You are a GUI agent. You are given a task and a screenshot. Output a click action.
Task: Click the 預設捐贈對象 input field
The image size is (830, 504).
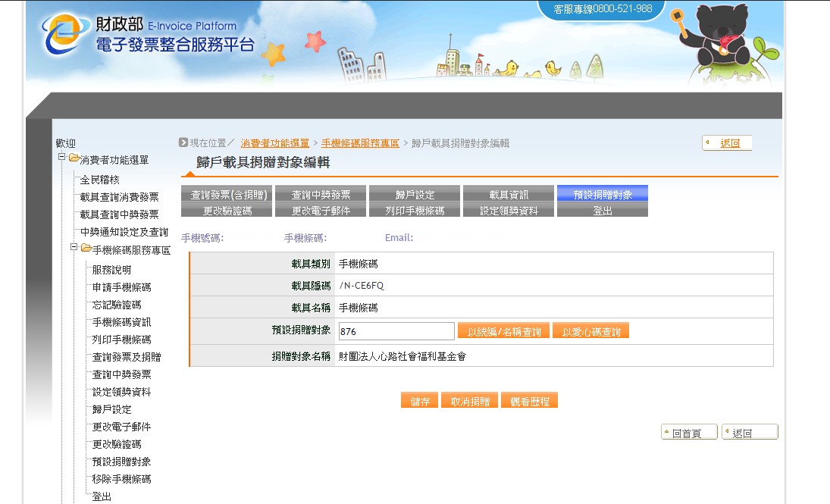point(396,331)
